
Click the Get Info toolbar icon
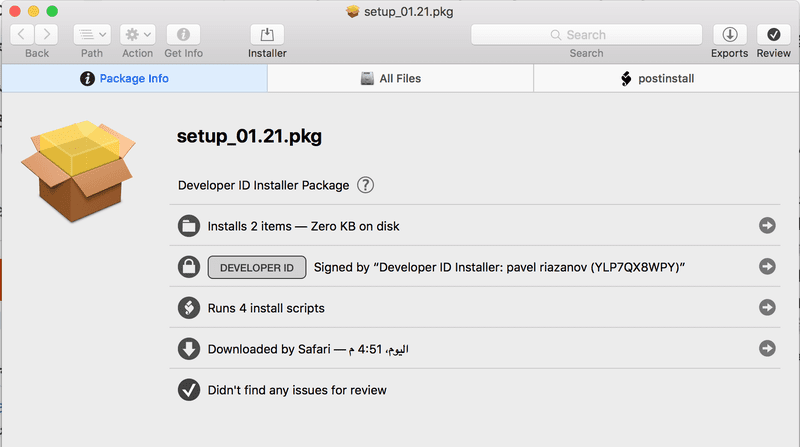coord(183,34)
